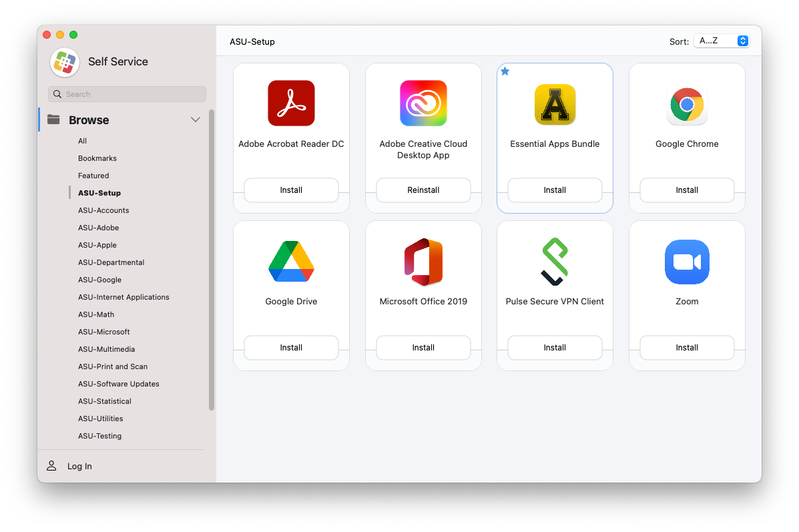Open the Featured category
The height and width of the screenshot is (532, 799).
click(x=93, y=176)
